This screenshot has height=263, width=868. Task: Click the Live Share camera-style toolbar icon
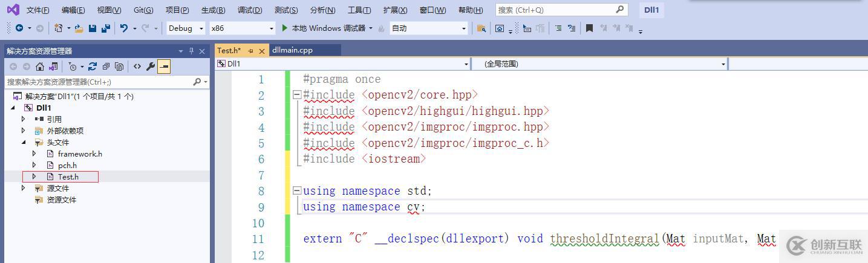500,28
